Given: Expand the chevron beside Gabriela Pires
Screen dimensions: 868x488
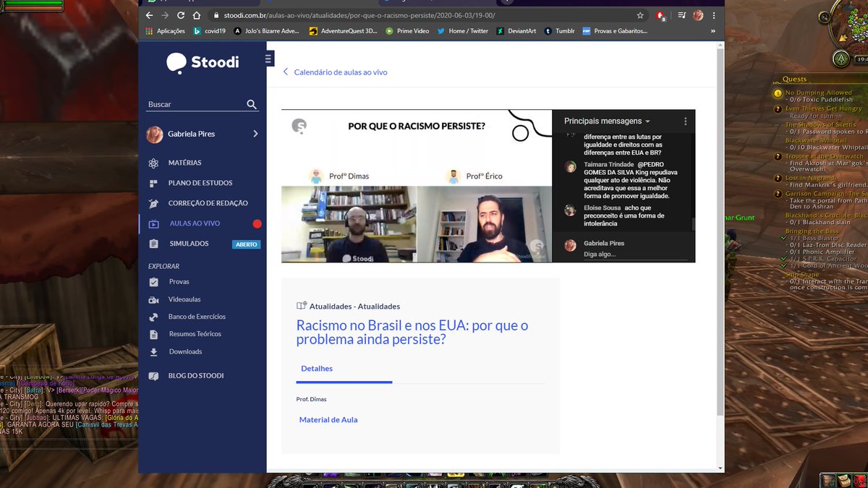Looking at the screenshot, I should tap(255, 134).
